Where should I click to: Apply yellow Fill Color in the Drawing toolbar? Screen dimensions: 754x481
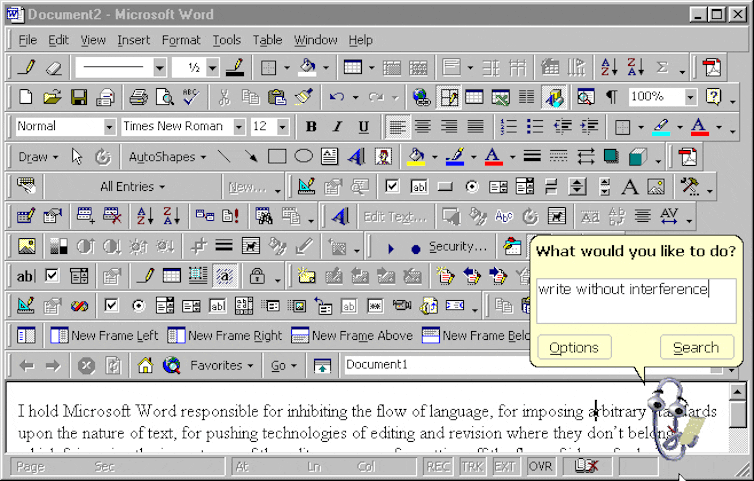(x=416, y=157)
